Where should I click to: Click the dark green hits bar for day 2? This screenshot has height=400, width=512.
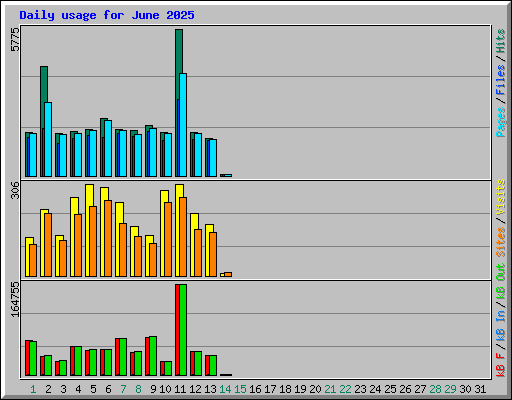pos(44,83)
